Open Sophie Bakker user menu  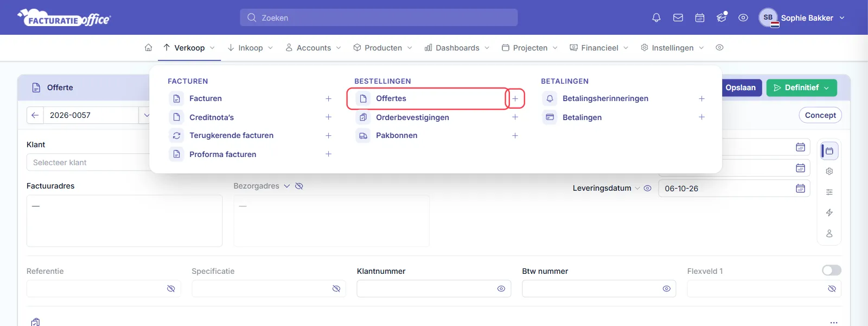click(x=803, y=17)
